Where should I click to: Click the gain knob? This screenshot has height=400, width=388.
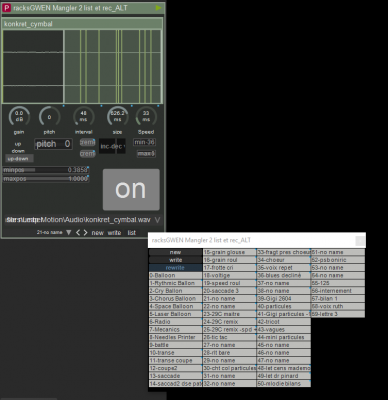click(x=19, y=117)
